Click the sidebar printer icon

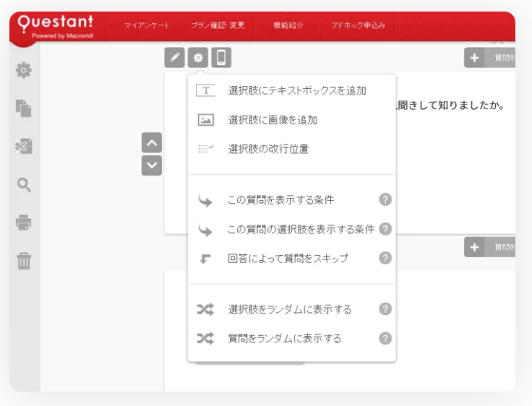24,223
